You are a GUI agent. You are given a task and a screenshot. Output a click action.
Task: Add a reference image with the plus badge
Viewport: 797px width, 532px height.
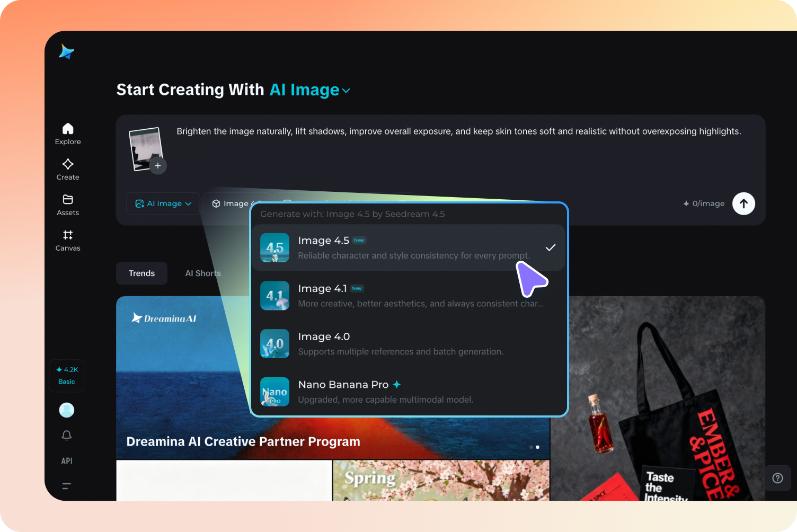pos(158,166)
